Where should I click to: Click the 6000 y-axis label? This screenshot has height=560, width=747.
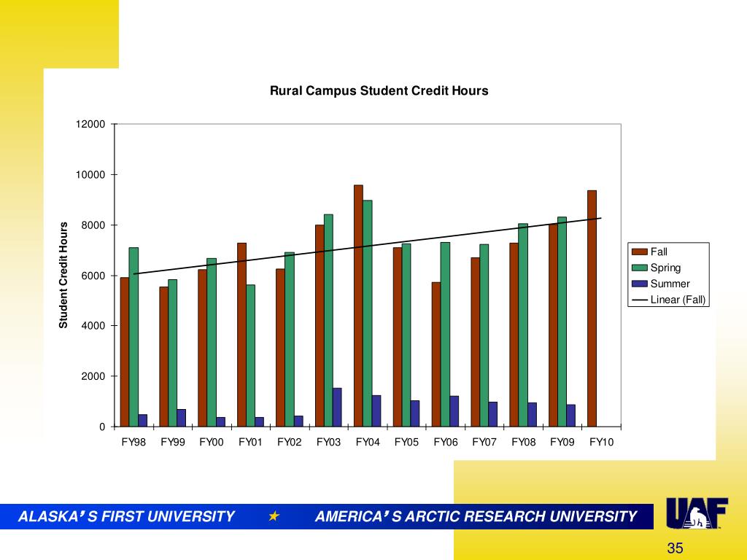(x=93, y=276)
